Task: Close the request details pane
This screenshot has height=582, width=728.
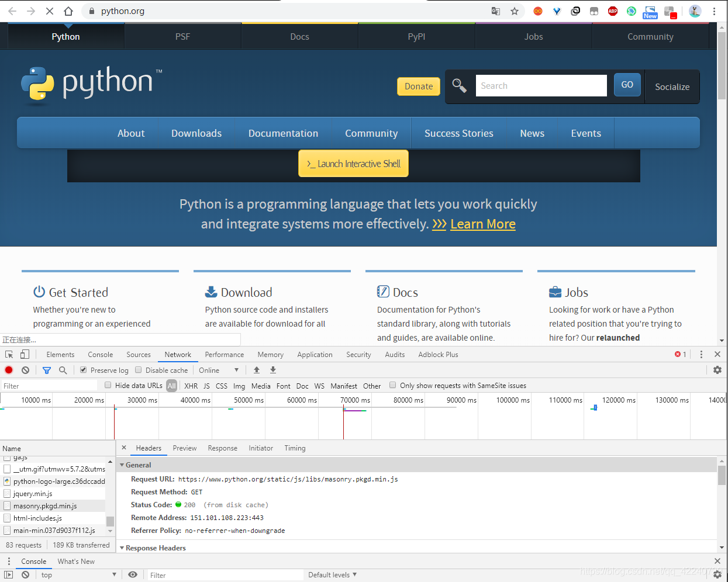Action: click(x=124, y=448)
